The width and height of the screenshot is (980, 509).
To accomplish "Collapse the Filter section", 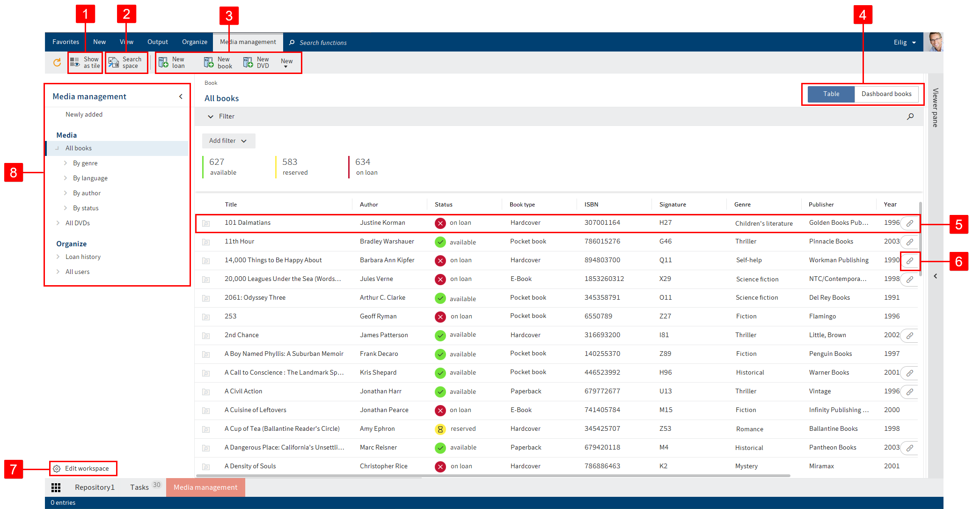I will [211, 117].
